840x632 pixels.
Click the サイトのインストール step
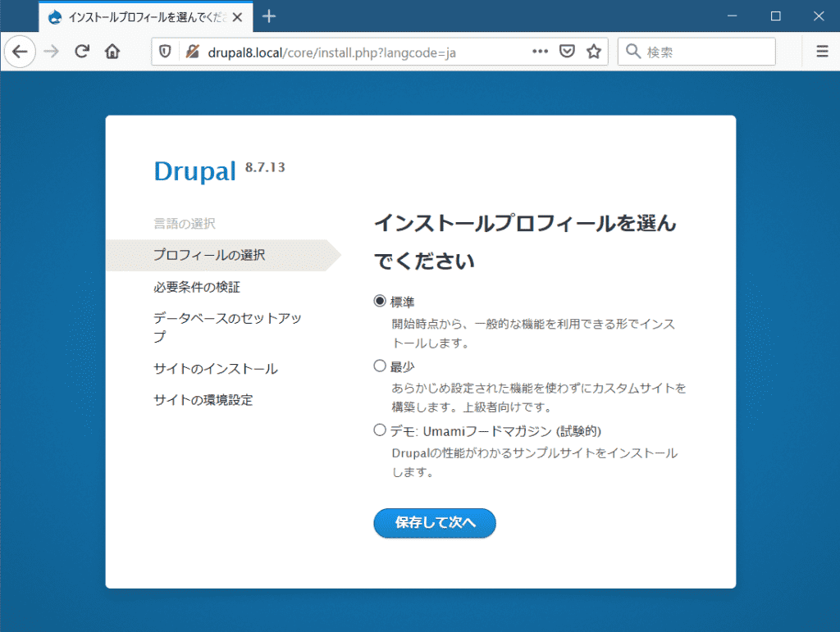(x=216, y=369)
